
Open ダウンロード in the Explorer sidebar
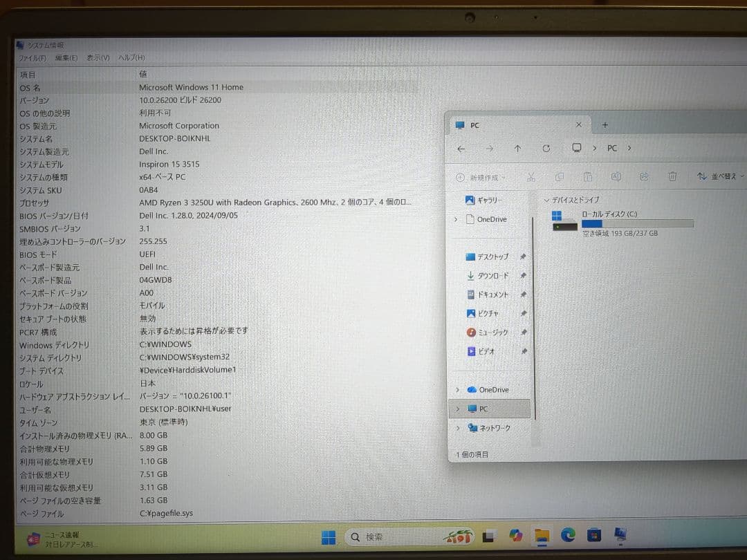point(487,276)
